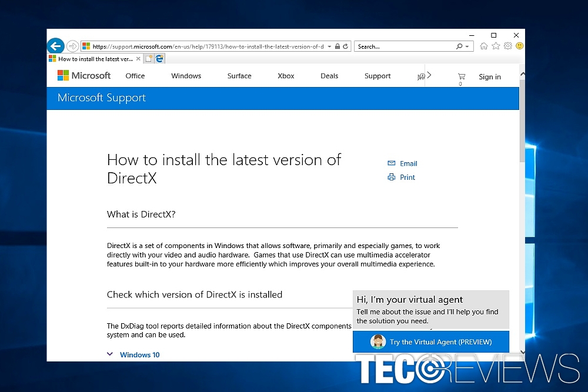Image resolution: width=588 pixels, height=392 pixels.
Task: Click the Search... input box
Action: coord(405,46)
